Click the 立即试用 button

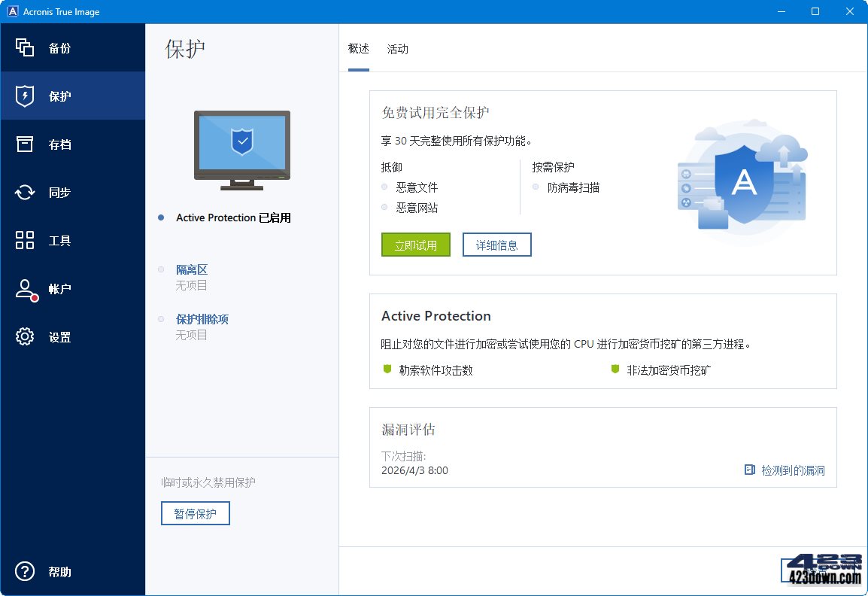coord(415,245)
